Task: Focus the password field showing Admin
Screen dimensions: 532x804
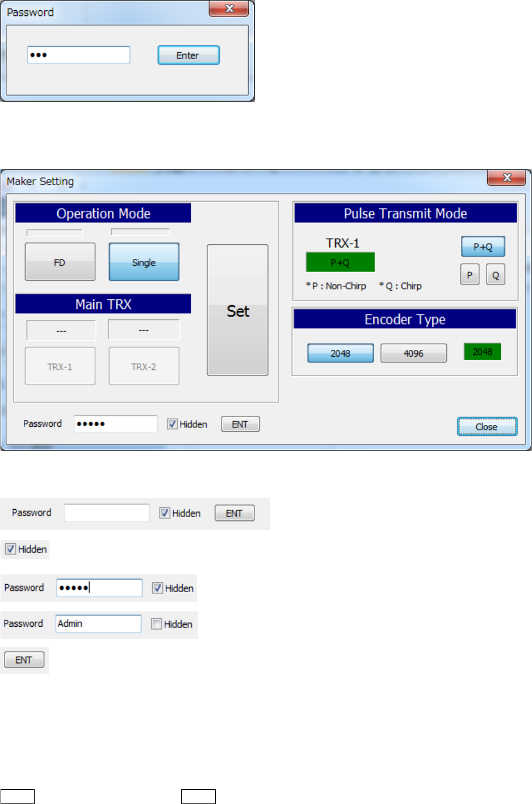Action: pyautogui.click(x=98, y=623)
